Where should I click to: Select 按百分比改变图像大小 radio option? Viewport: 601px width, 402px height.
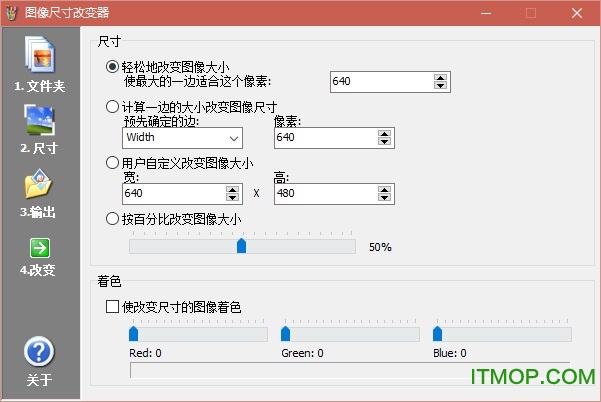[x=112, y=218]
